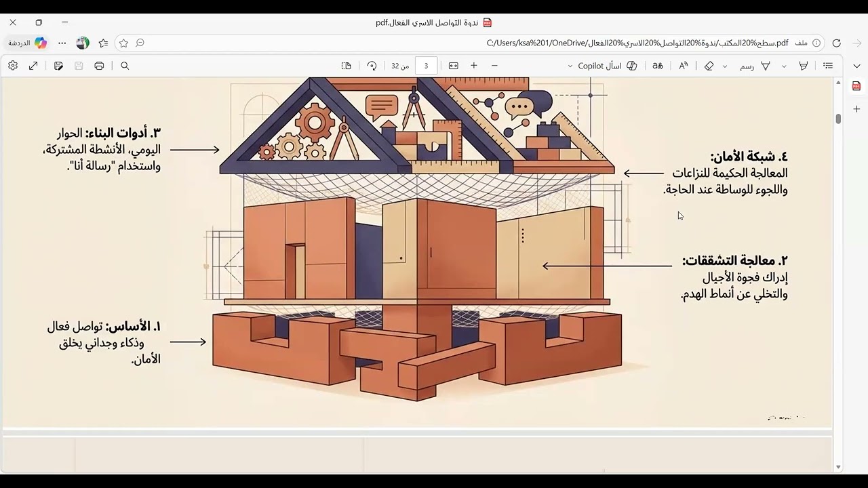Viewport: 868px width, 488px height.
Task: Click the vertical scrollbar thumb
Action: 838,119
